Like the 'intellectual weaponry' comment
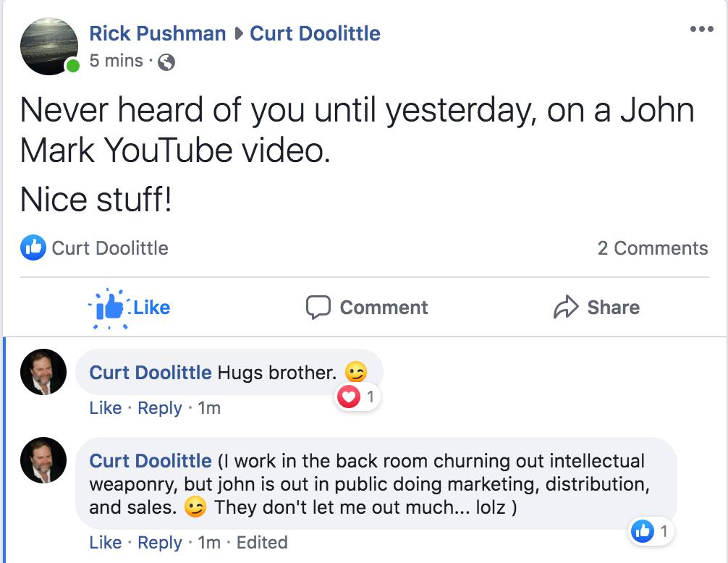Image resolution: width=728 pixels, height=563 pixels. click(x=105, y=542)
